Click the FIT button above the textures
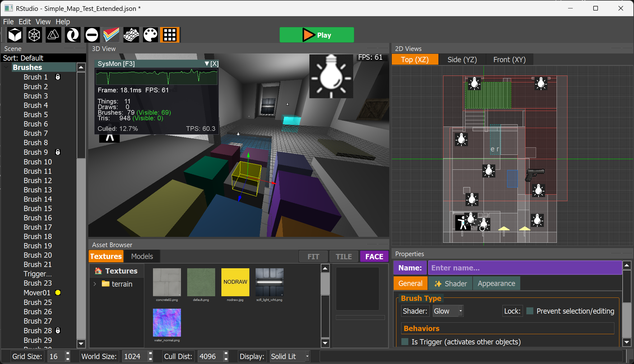 click(313, 256)
